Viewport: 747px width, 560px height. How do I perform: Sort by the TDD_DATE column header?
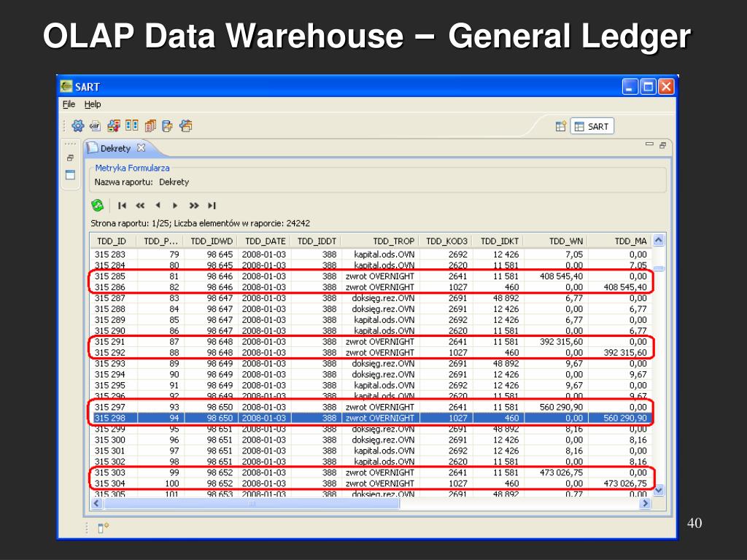(266, 241)
